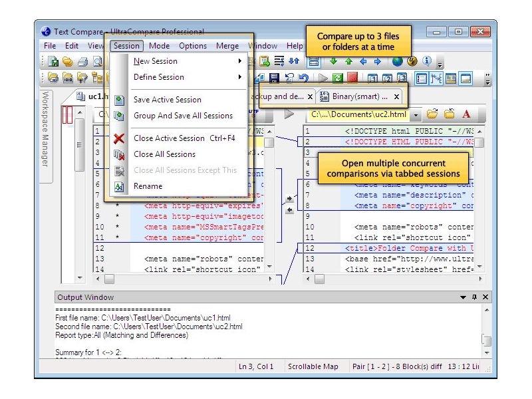532x399 pixels.
Task: Toggle the stacked panes layout button
Action: point(313,61)
